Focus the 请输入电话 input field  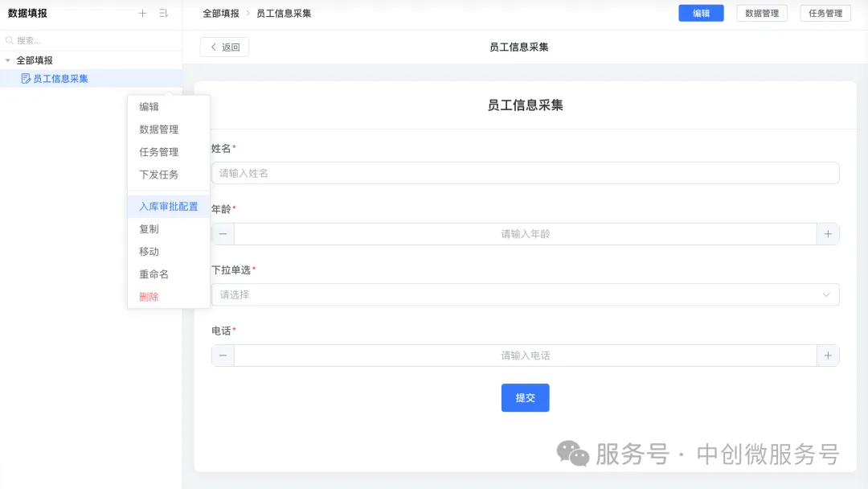coord(526,355)
